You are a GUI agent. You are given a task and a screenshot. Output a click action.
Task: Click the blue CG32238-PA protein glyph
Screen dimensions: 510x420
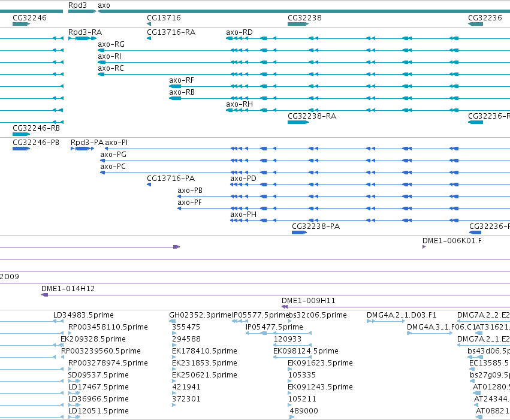(x=299, y=232)
